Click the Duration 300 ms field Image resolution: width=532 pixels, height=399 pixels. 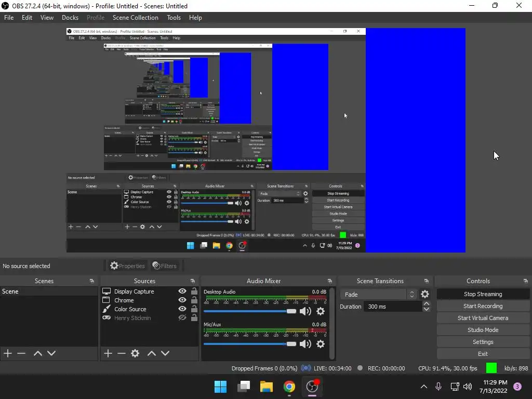[393, 307]
